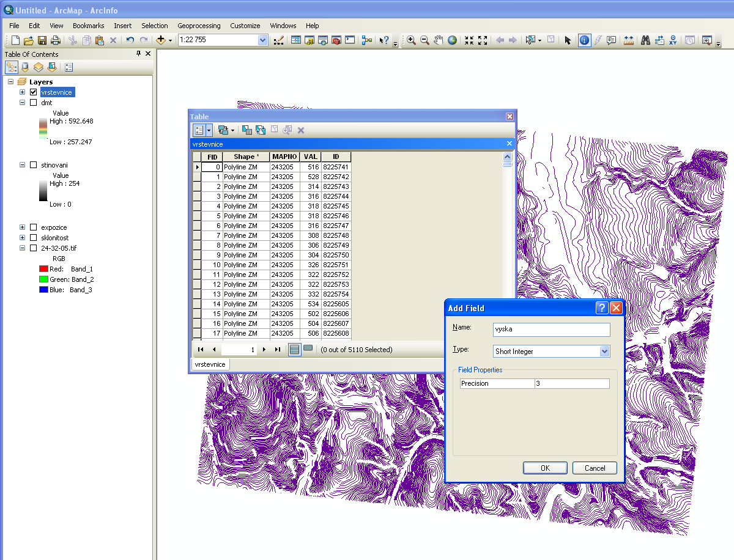
Task: Check the dmt layer checkbox
Action: coord(34,103)
